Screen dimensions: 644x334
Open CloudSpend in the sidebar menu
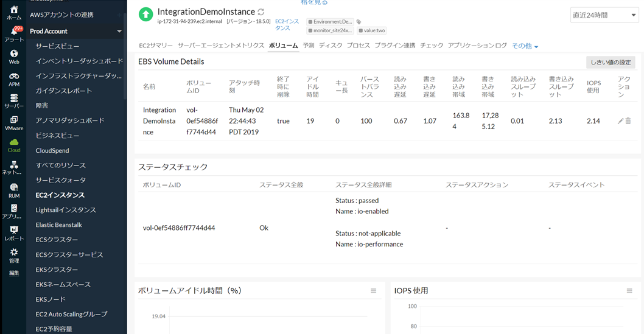[x=52, y=150]
